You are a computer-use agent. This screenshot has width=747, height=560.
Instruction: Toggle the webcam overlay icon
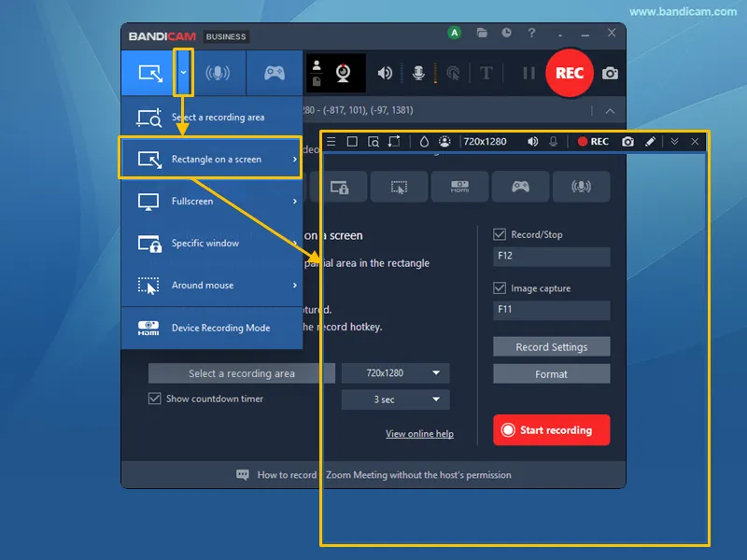click(x=343, y=73)
